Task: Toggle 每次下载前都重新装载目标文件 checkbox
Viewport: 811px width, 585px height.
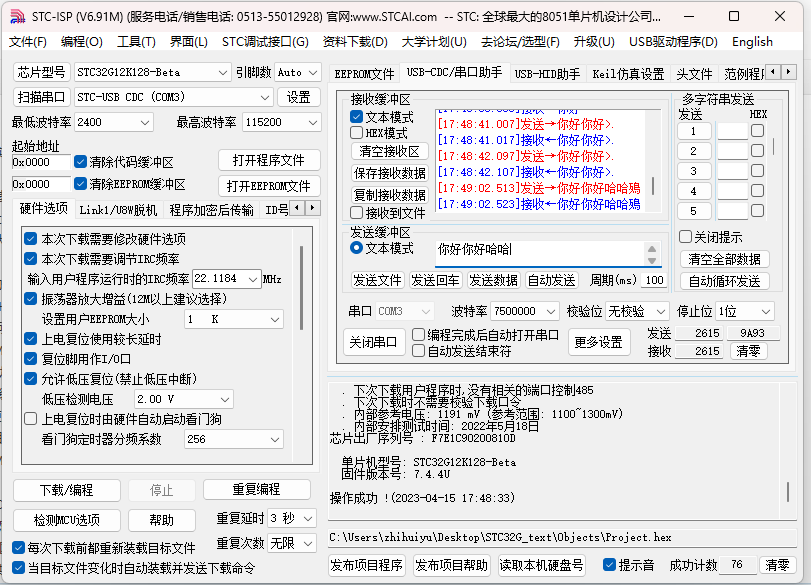Action: pyautogui.click(x=18, y=548)
